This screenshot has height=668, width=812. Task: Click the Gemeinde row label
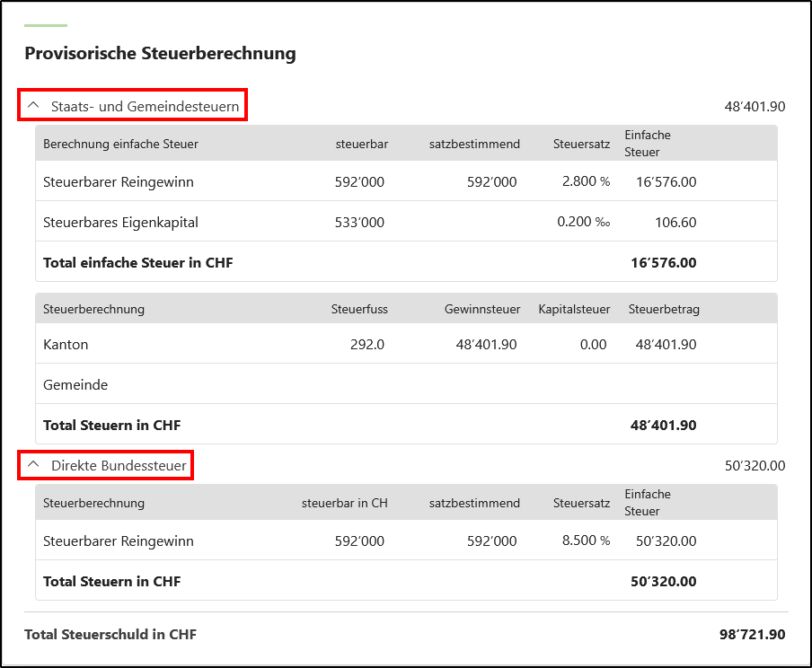point(75,384)
